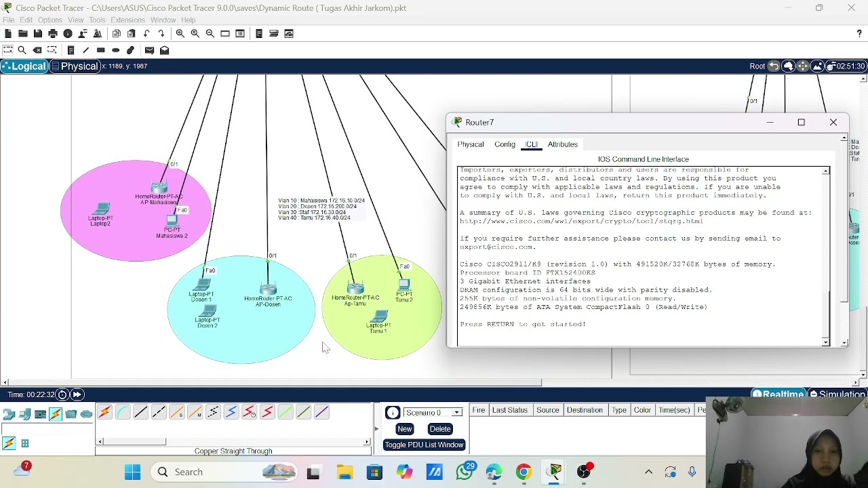
Task: Switch to Physical workspace view
Action: (75, 66)
